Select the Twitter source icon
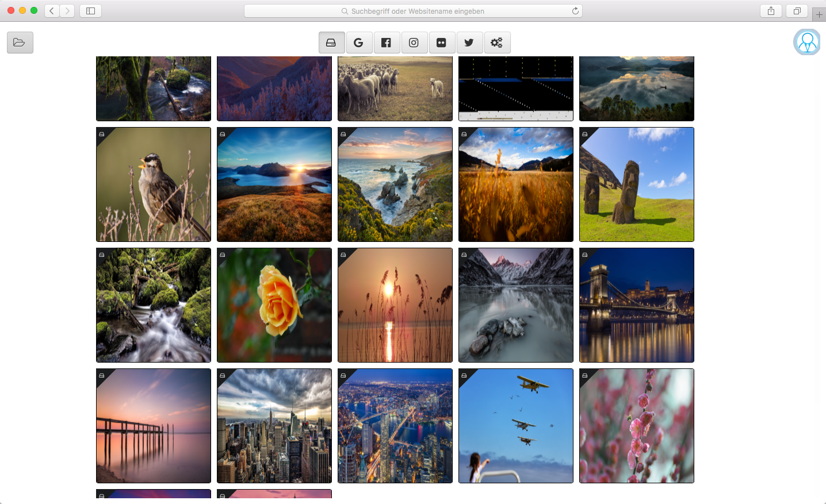Image resolution: width=826 pixels, height=504 pixels. (x=469, y=43)
